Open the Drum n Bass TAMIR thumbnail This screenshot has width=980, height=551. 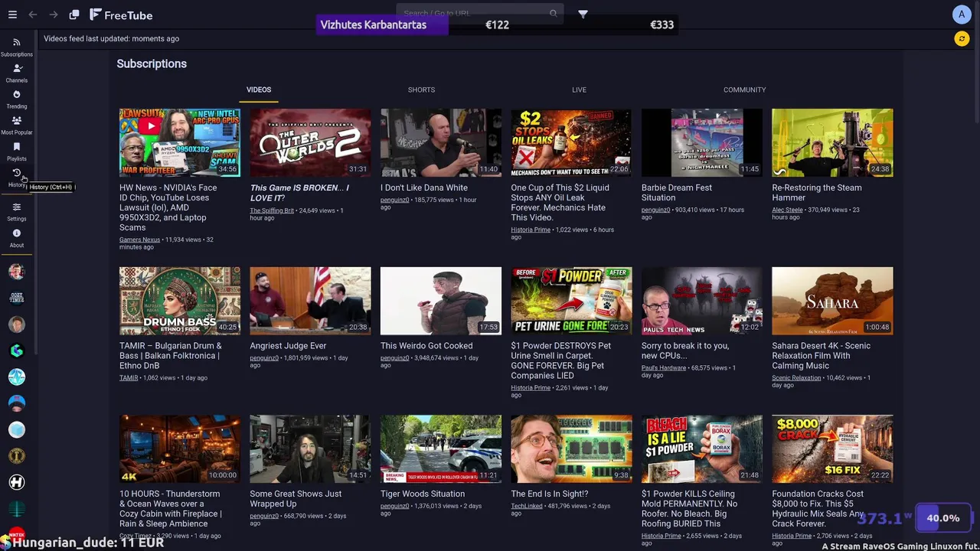coord(180,301)
